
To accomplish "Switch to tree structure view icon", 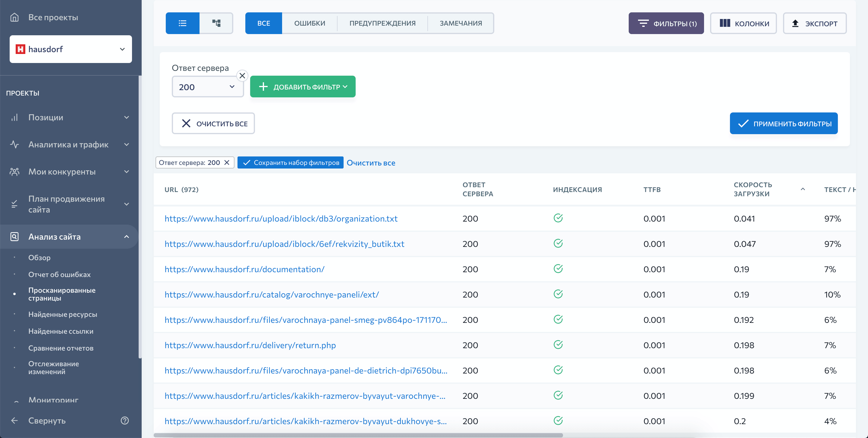I will [x=216, y=23].
